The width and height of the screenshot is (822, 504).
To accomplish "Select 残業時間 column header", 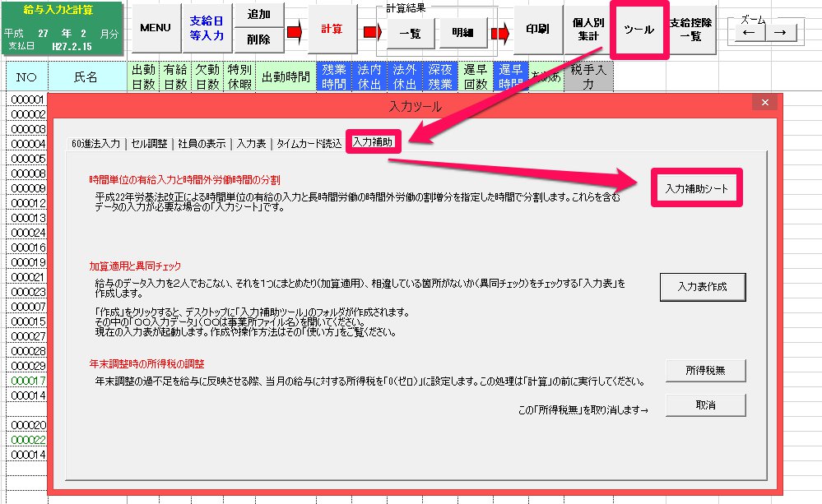I will point(334,77).
